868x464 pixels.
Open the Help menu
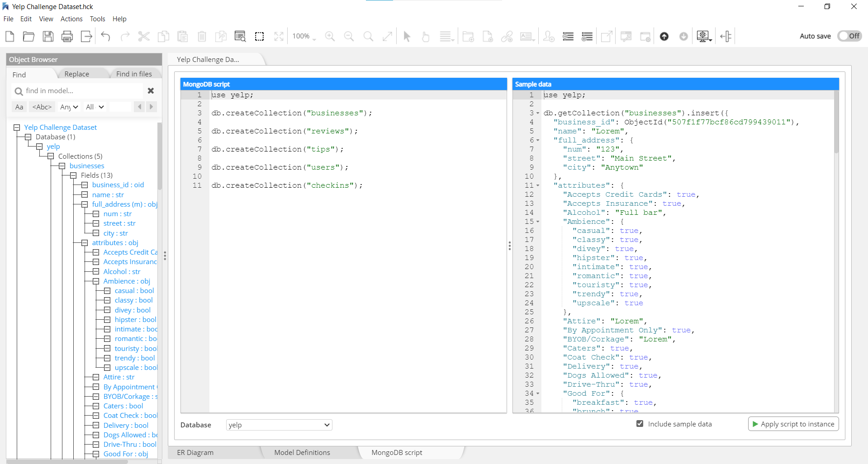[119, 19]
